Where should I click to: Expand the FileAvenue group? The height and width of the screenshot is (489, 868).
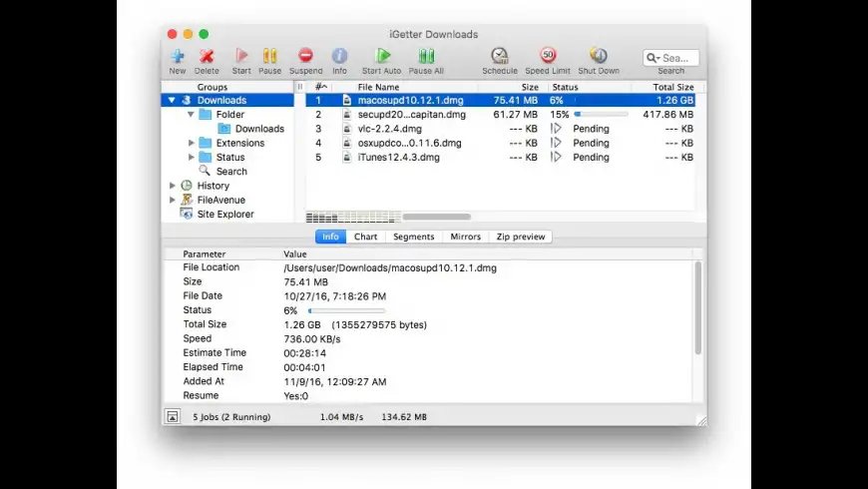point(173,200)
